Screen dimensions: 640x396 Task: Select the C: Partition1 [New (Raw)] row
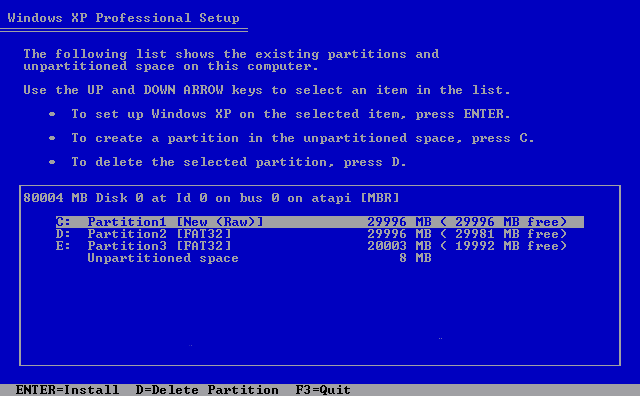(x=320, y=222)
